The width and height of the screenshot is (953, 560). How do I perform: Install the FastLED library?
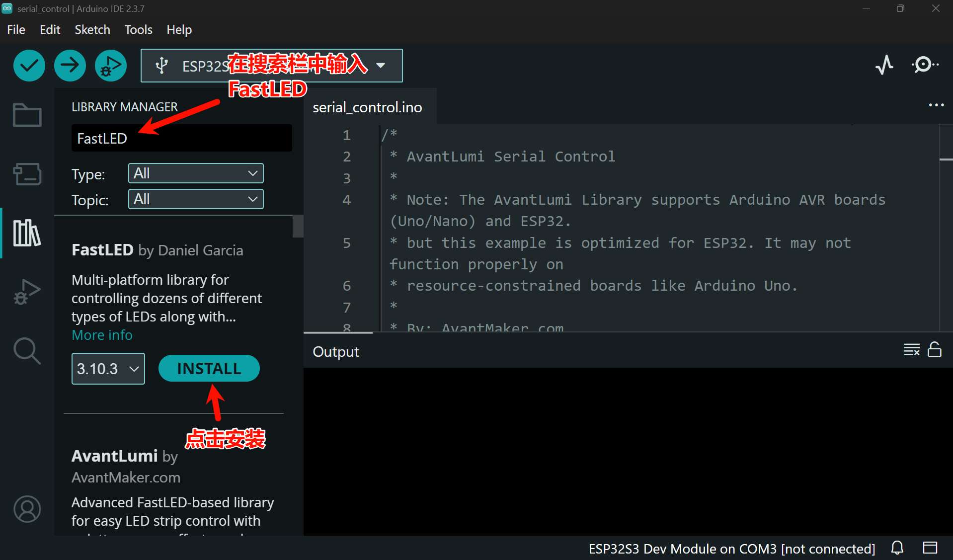(209, 368)
